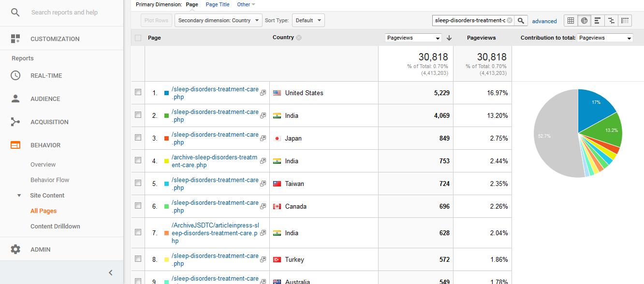Check the Taiwan row checkbox
The image size is (644, 284).
tap(138, 183)
